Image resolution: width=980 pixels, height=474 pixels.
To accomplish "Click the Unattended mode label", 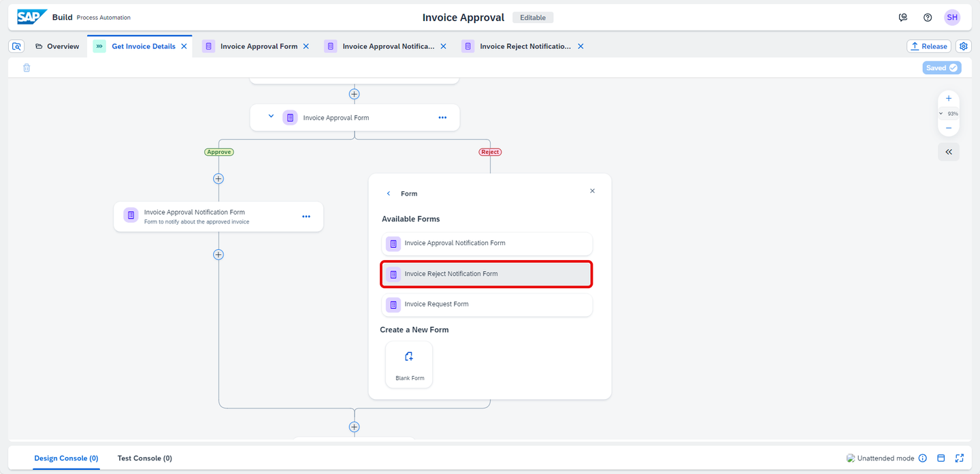I will click(x=885, y=458).
